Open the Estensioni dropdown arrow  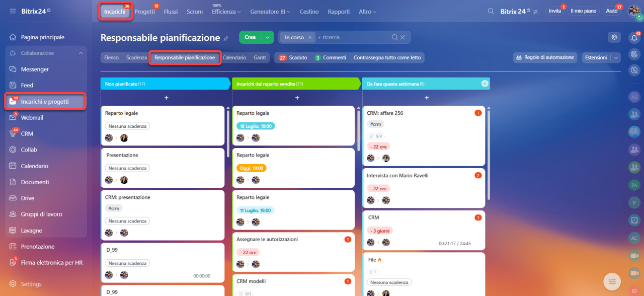pos(616,58)
